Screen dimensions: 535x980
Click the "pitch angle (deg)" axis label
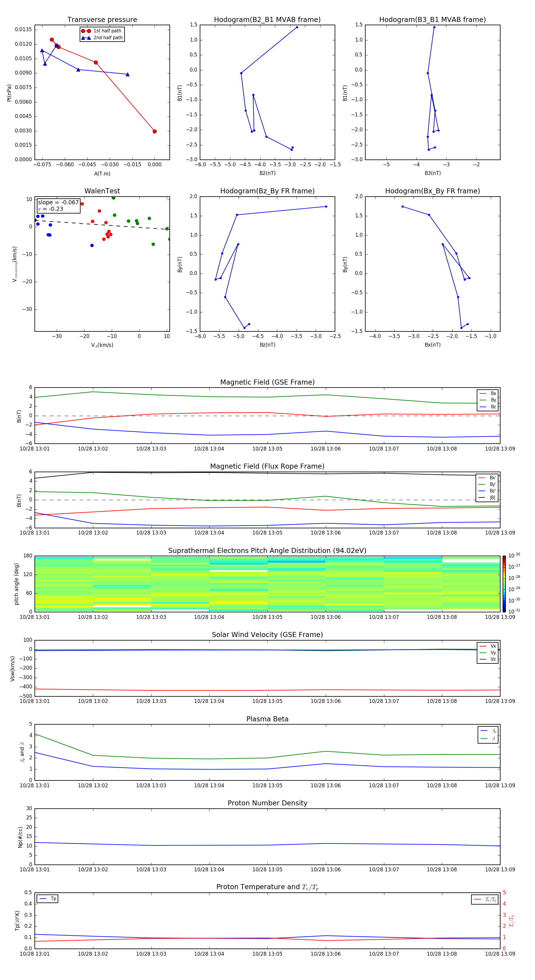pyautogui.click(x=16, y=584)
